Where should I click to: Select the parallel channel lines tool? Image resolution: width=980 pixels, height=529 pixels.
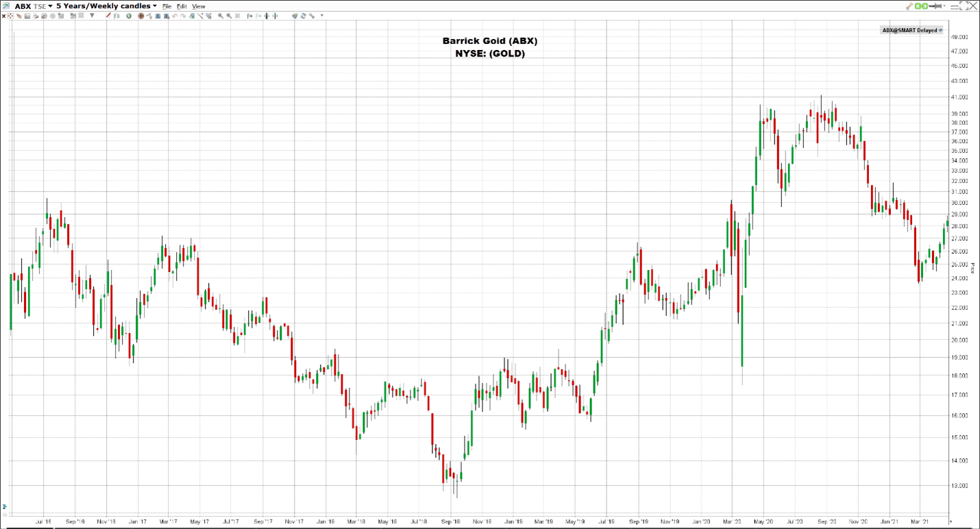click(208, 16)
